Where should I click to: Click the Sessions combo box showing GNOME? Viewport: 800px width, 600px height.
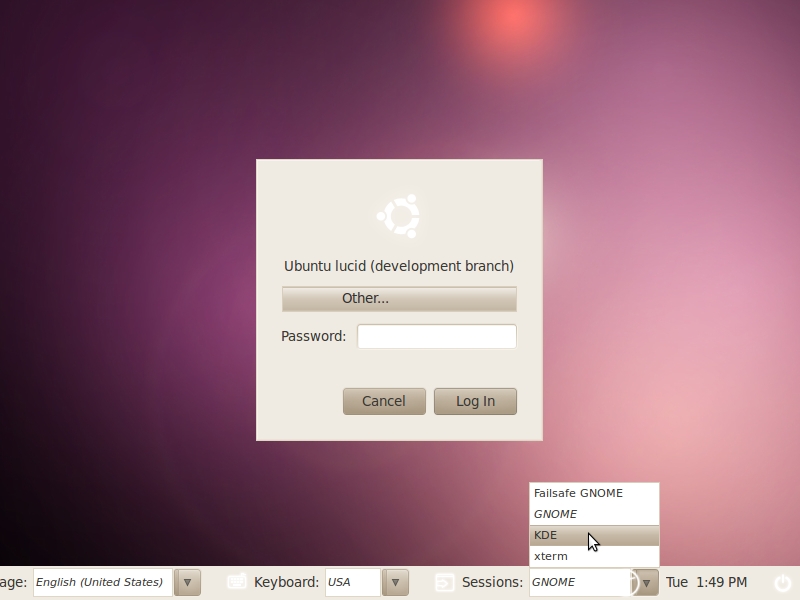point(582,582)
